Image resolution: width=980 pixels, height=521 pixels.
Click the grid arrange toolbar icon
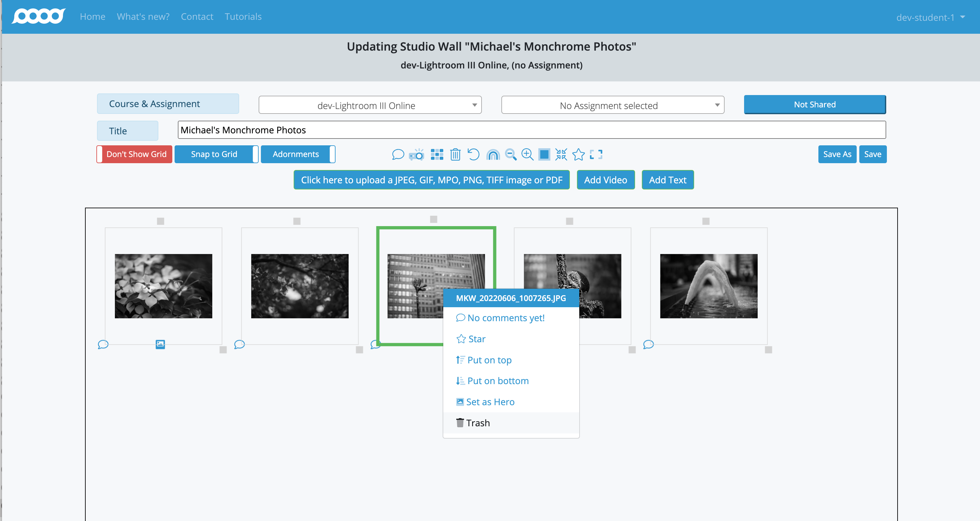pos(437,154)
